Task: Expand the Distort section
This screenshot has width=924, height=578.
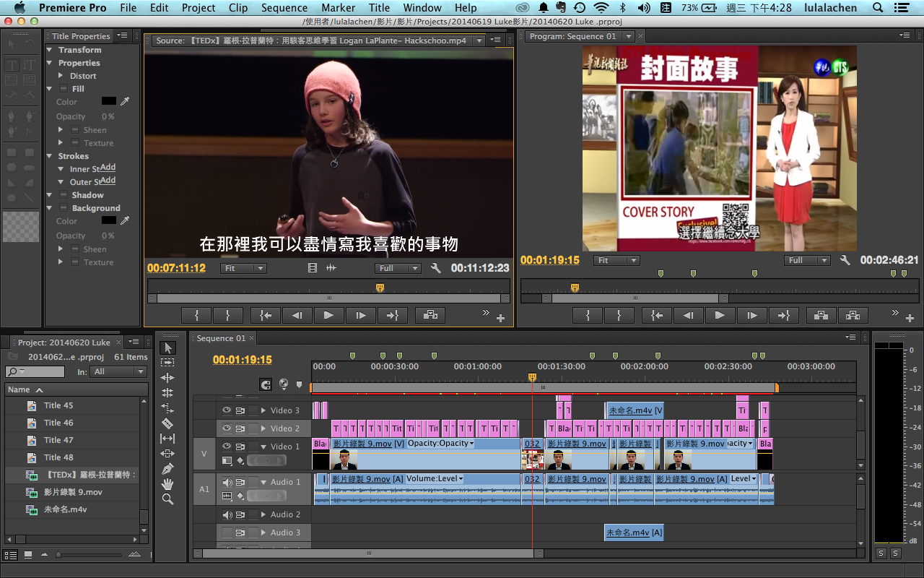Action: (x=61, y=76)
